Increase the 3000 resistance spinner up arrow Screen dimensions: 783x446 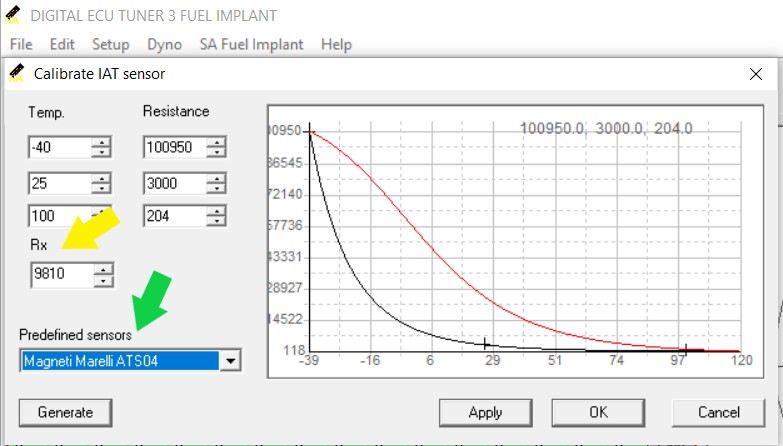216,178
